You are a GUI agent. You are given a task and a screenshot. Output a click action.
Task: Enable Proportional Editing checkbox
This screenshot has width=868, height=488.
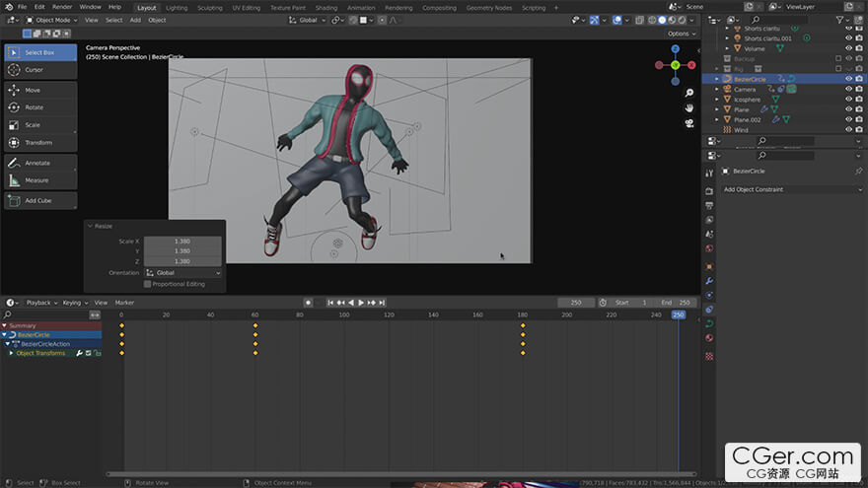point(147,284)
